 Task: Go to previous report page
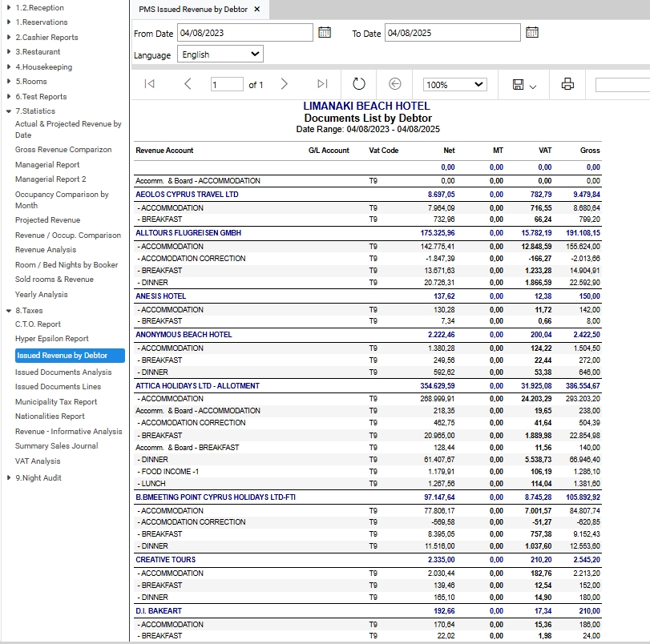click(x=188, y=84)
